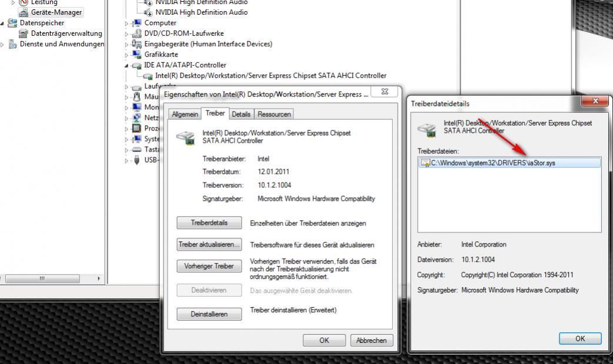Click the Treiberdetails button

click(209, 223)
